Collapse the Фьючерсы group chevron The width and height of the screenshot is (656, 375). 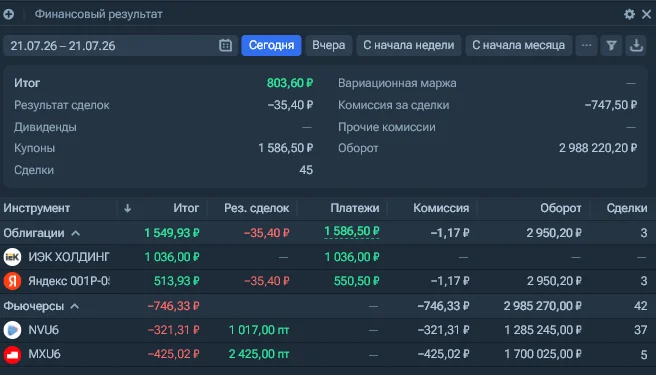pos(74,306)
